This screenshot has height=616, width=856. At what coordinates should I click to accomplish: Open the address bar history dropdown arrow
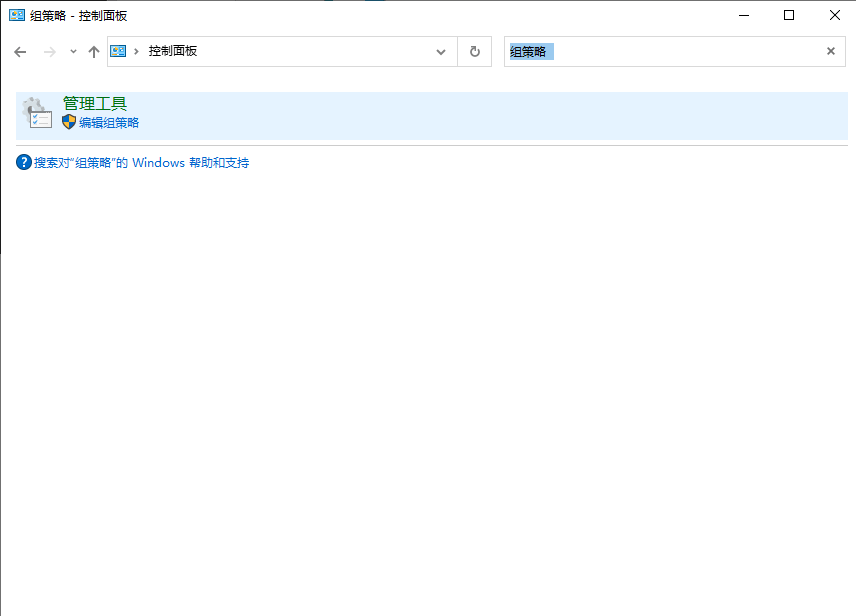(x=441, y=51)
